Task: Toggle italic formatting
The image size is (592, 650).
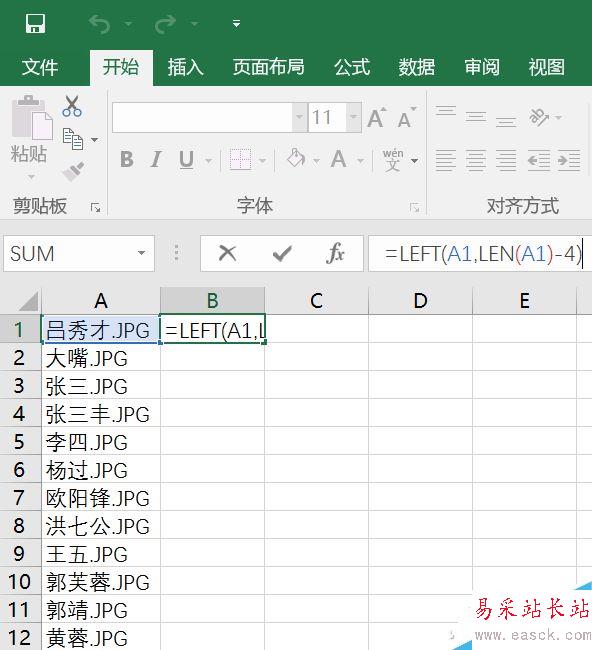Action: pyautogui.click(x=156, y=159)
